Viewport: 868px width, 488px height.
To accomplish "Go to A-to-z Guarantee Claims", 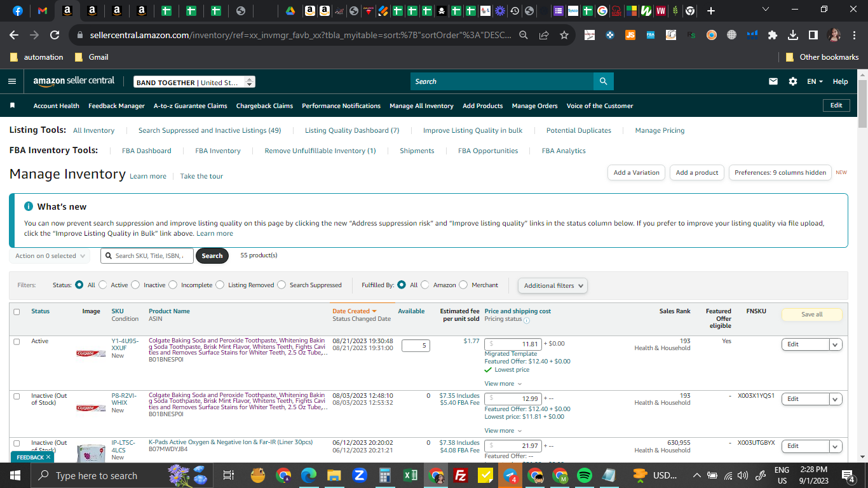I will tap(191, 106).
